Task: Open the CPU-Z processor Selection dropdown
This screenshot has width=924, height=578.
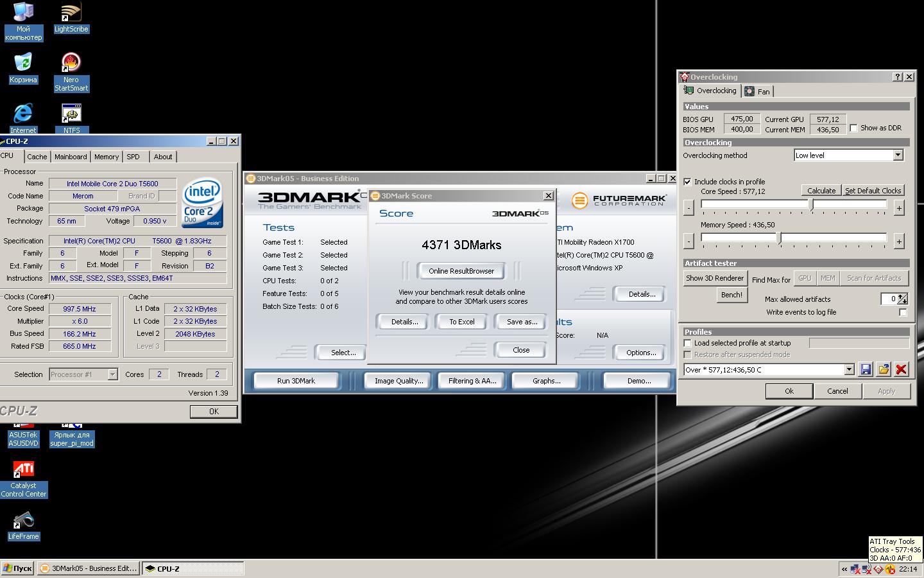Action: (x=112, y=374)
